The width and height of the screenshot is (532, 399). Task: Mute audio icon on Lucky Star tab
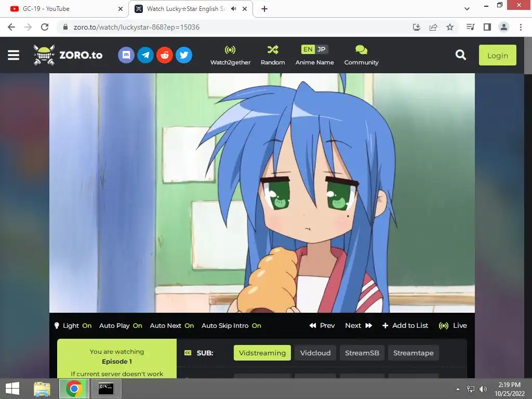coord(233,9)
